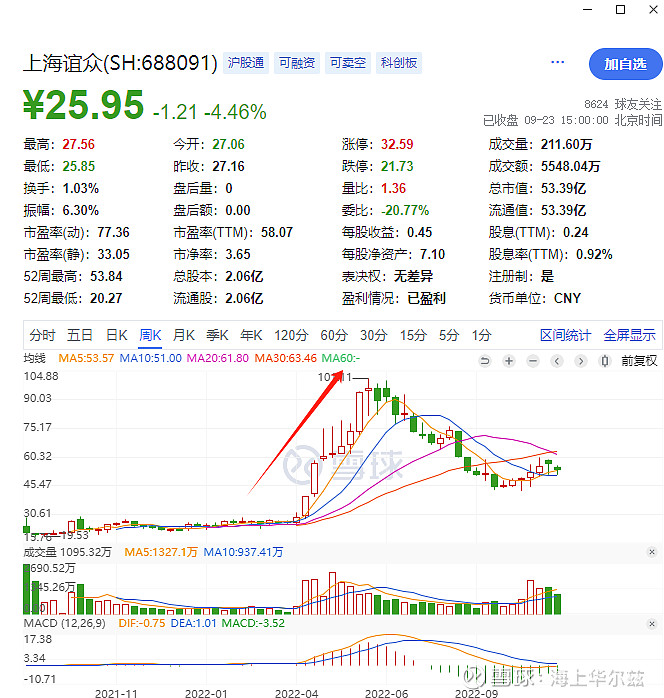Click the 涨停 32.59 value

click(x=397, y=144)
